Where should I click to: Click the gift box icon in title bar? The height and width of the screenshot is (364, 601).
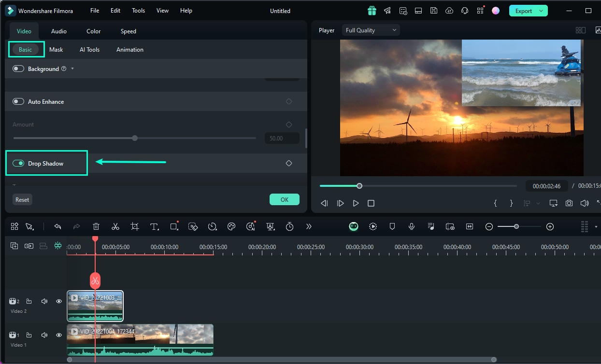pos(372,11)
